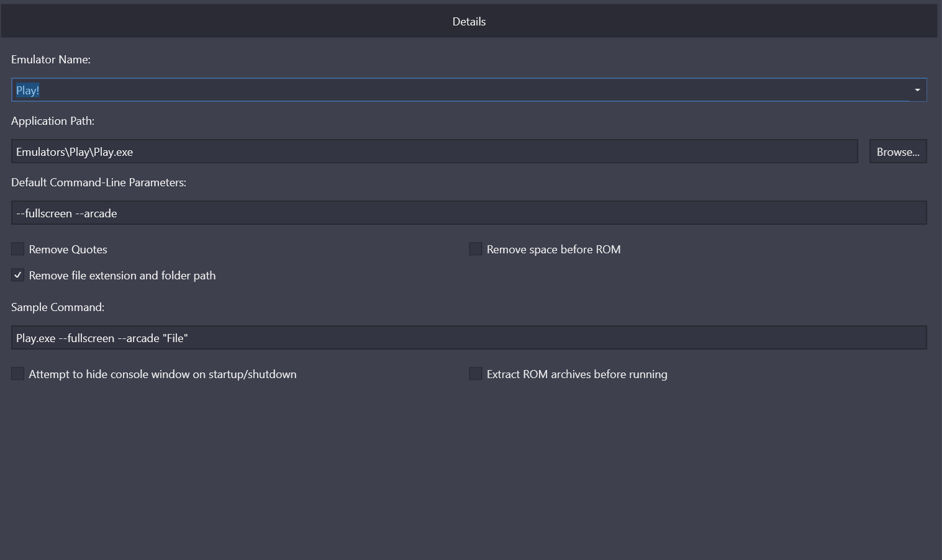Click the Default Command-Line Parameters: label
The image size is (942, 560).
tap(99, 183)
